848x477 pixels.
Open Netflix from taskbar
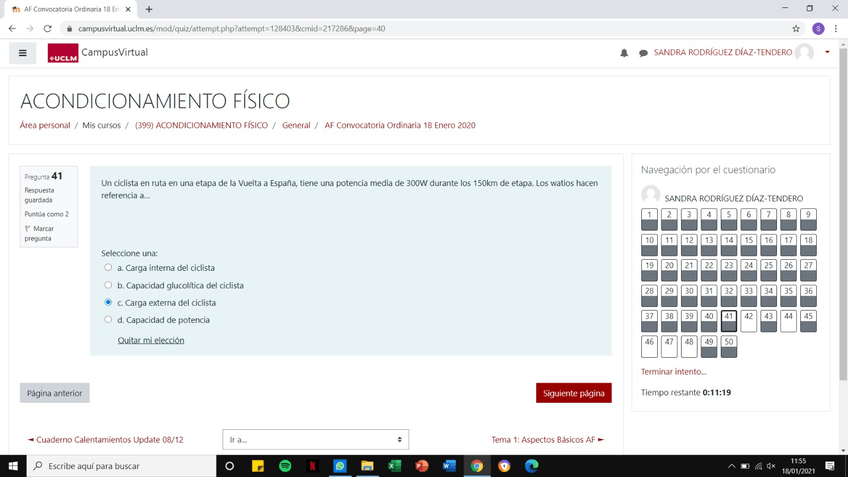click(313, 466)
